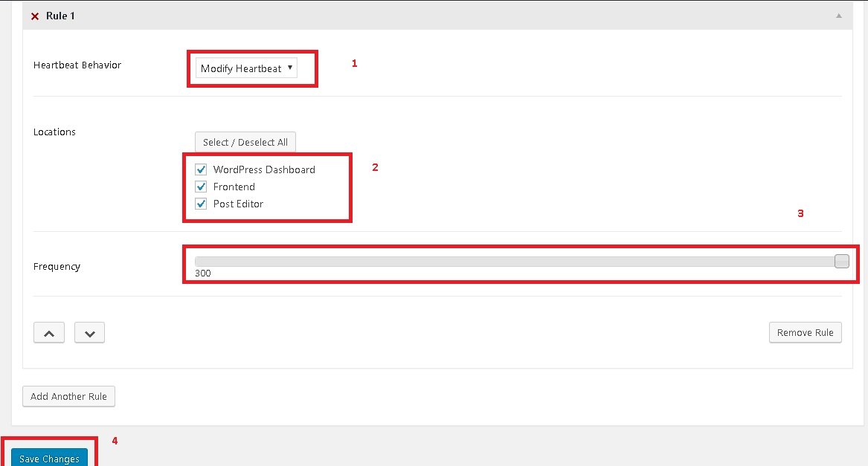Viewport: 868px width, 466px height.
Task: Uncheck the WordPress Dashboard checkbox
Action: pos(201,169)
